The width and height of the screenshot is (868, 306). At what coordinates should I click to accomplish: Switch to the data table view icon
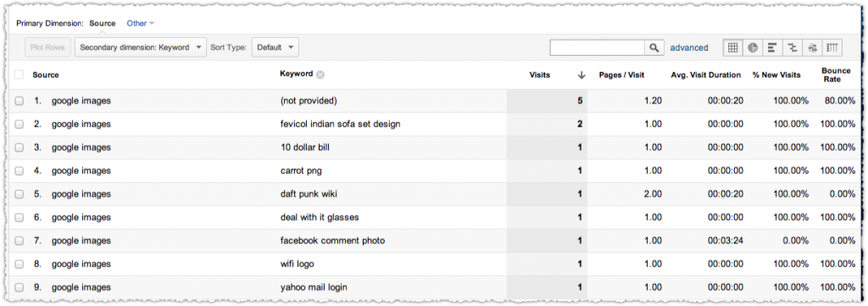pyautogui.click(x=733, y=47)
